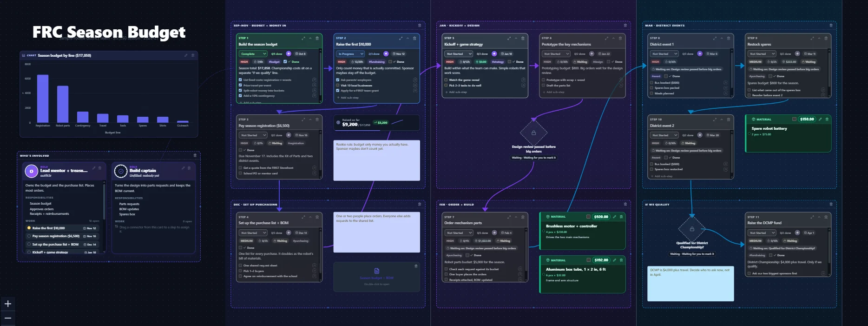This screenshot has width=868, height=326.
Task: Delete the Season budget chart card
Action: [x=193, y=55]
